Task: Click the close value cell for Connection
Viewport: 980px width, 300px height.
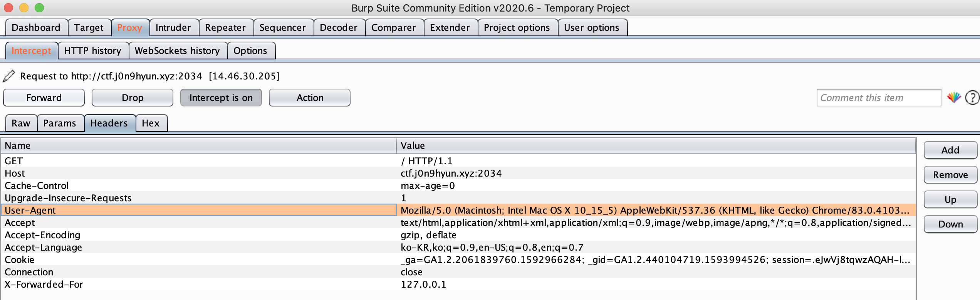Action: point(656,272)
